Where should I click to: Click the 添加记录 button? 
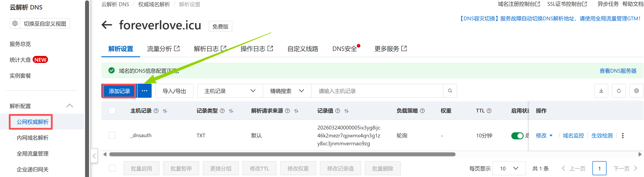[119, 91]
